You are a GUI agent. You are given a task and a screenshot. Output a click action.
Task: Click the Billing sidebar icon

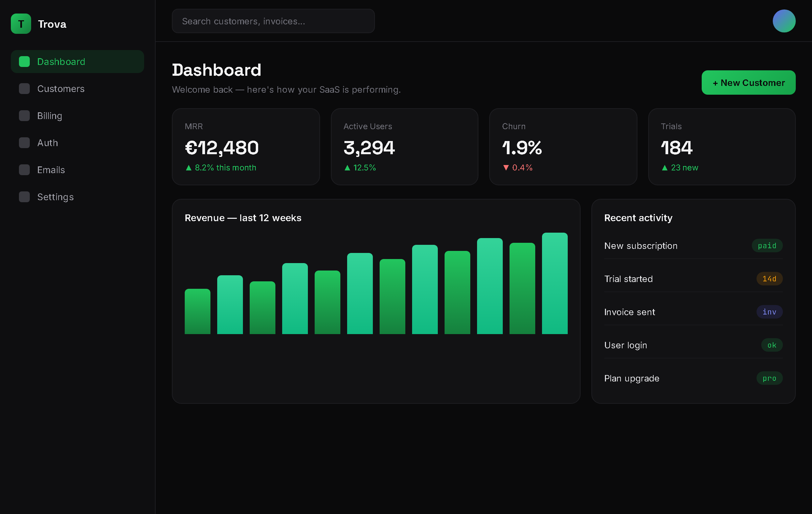click(24, 116)
